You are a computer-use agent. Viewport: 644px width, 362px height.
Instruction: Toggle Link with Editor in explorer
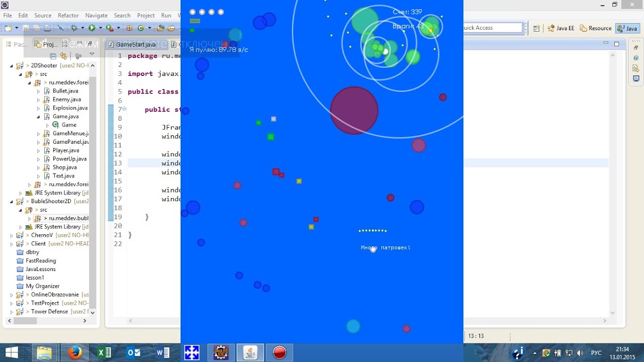(63, 55)
